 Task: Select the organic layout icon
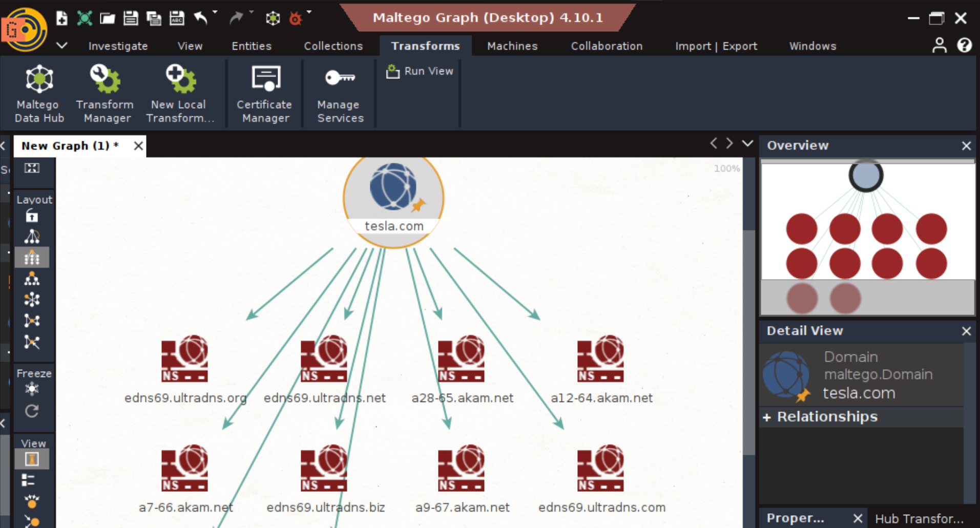point(32,321)
